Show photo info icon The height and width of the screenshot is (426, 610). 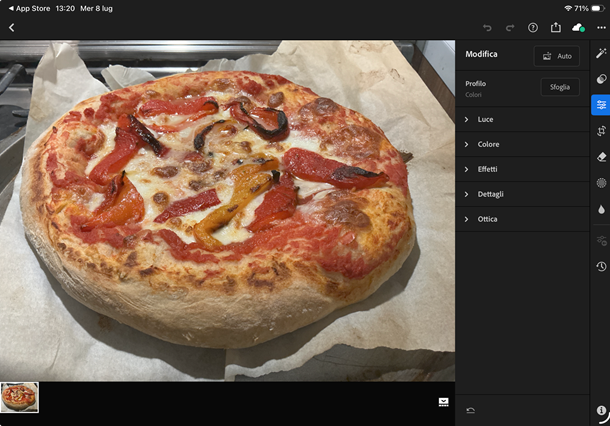pyautogui.click(x=601, y=410)
